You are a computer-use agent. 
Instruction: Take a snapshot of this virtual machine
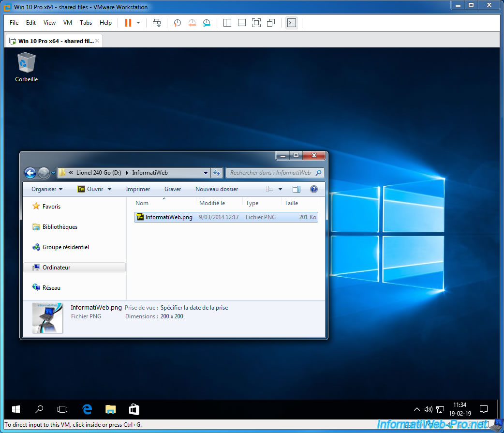pyautogui.click(x=178, y=23)
